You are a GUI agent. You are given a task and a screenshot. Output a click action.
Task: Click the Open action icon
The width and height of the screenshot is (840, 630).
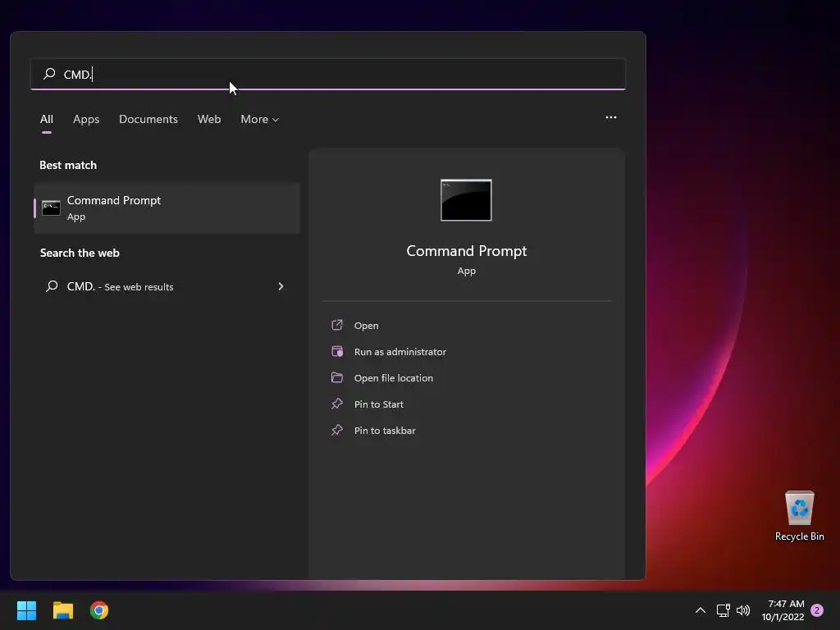click(x=337, y=325)
